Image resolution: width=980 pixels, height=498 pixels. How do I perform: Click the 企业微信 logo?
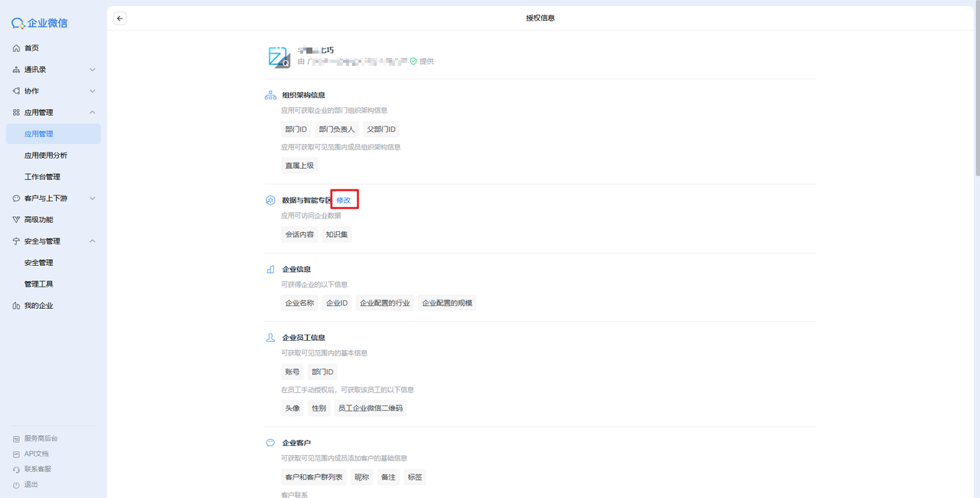[40, 23]
